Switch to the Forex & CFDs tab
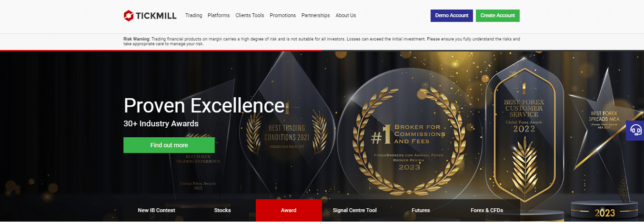644x224 pixels. 487,210
